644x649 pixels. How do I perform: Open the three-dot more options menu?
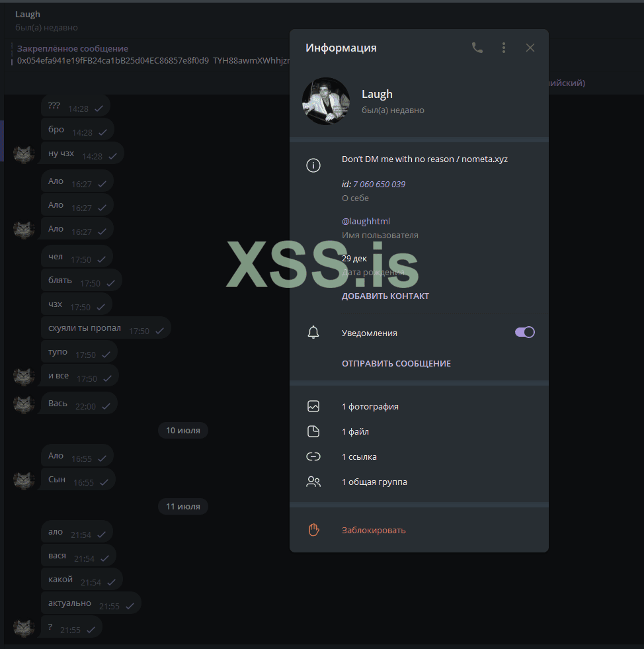click(503, 48)
